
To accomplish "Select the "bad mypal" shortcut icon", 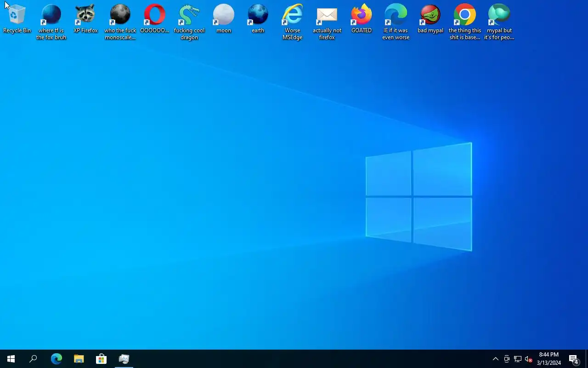I will click(x=430, y=19).
